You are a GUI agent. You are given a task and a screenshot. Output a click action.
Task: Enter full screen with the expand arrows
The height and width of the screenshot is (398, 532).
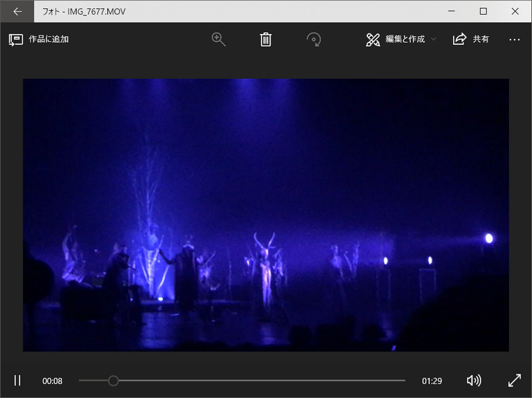[515, 381]
